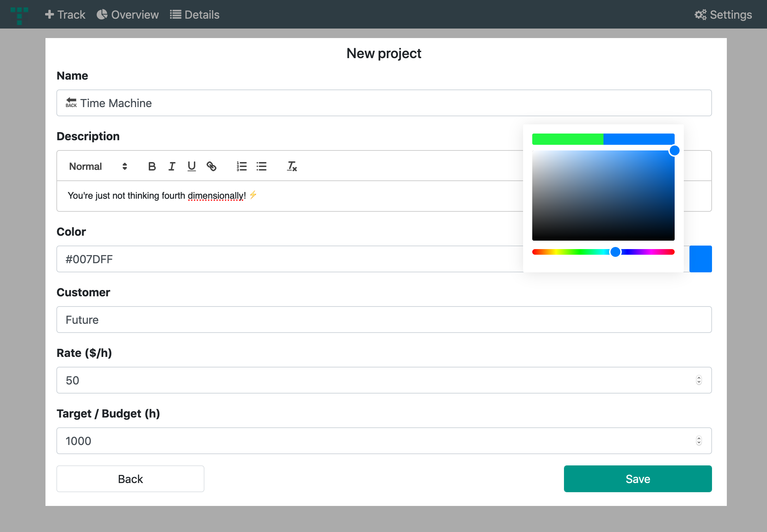Open the Overview page

point(128,14)
